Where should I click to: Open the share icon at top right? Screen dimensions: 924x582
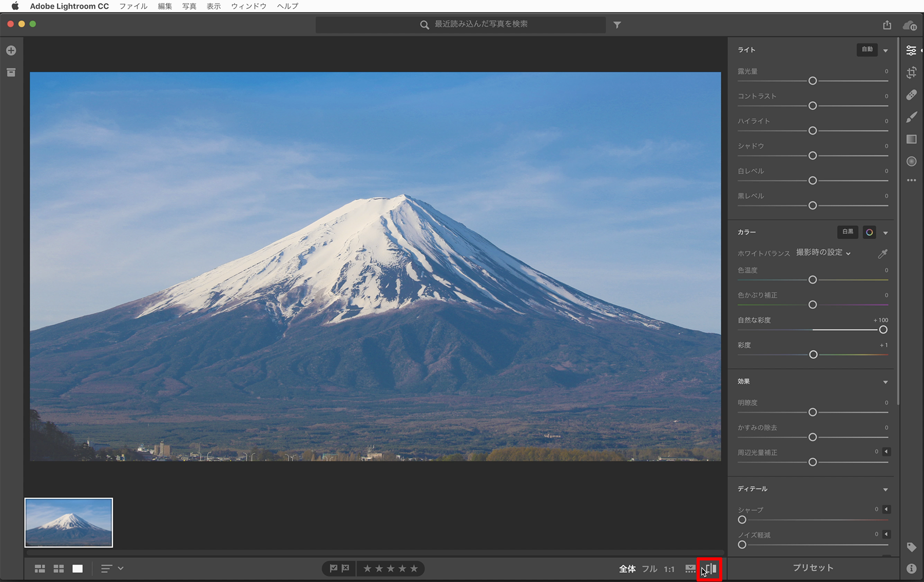tap(887, 25)
